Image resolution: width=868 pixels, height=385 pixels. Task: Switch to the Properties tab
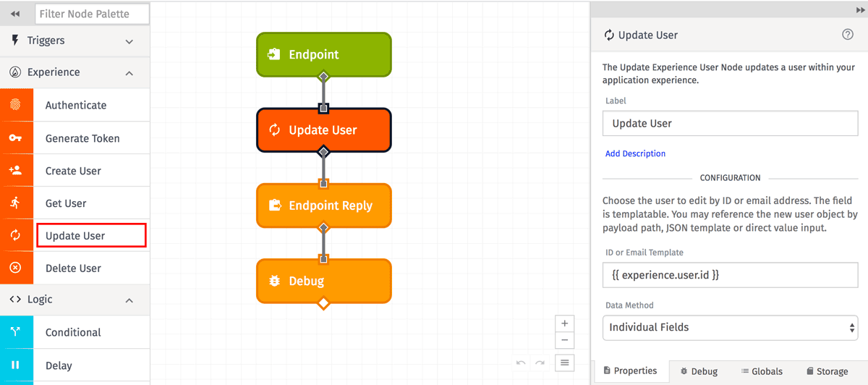point(631,371)
